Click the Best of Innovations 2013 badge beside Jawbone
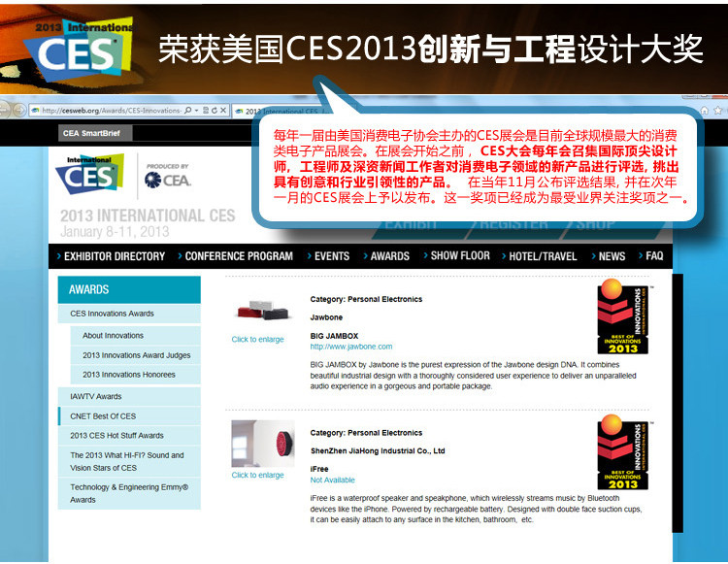Viewport: 728px width, 564px height. [x=623, y=316]
